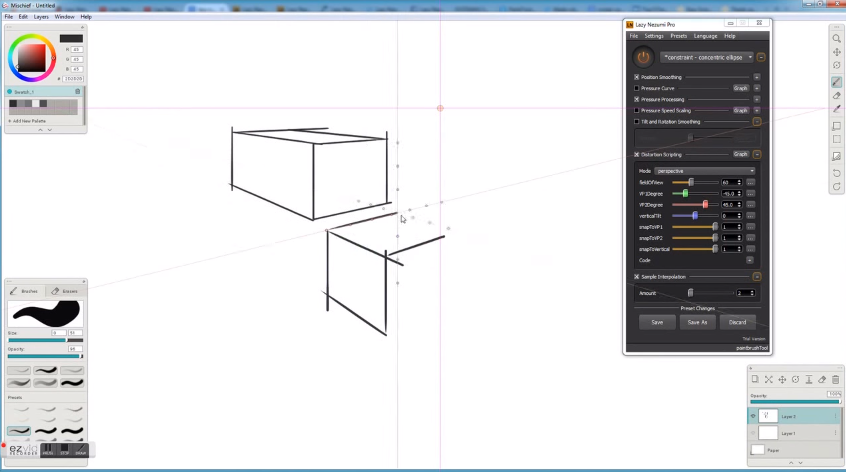
Task: Open the Mischief Layers menu
Action: [x=41, y=17]
